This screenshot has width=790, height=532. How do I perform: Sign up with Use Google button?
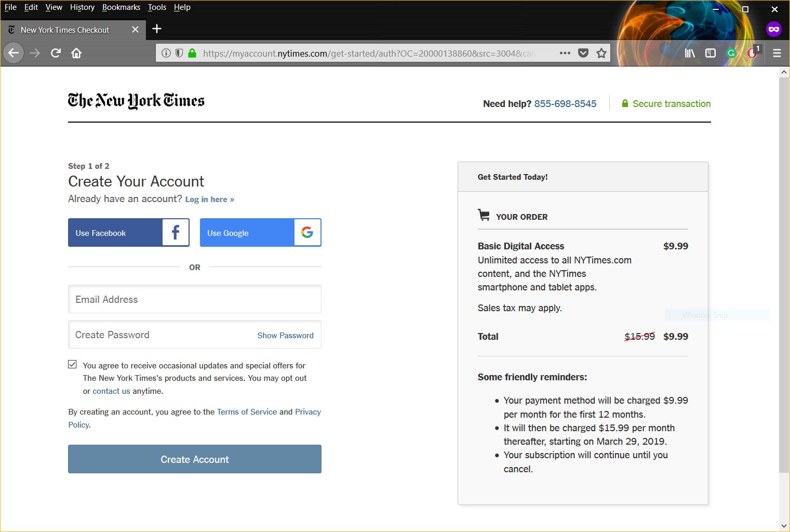coord(261,232)
